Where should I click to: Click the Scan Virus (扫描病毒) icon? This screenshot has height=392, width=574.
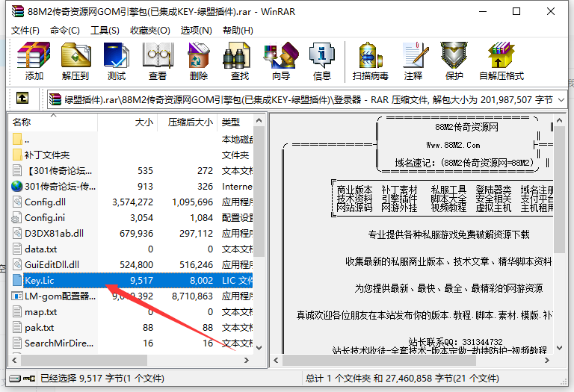point(370,56)
